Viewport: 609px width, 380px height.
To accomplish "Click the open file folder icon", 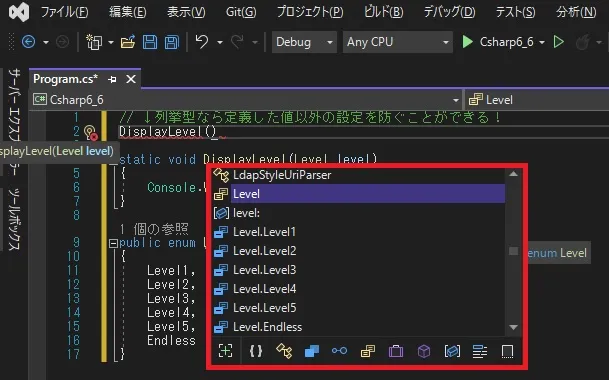I will point(128,42).
